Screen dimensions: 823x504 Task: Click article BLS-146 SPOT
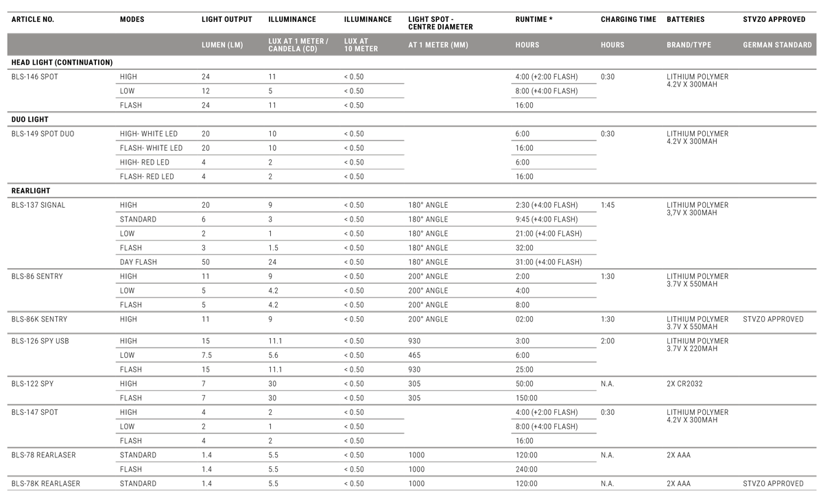(35, 77)
